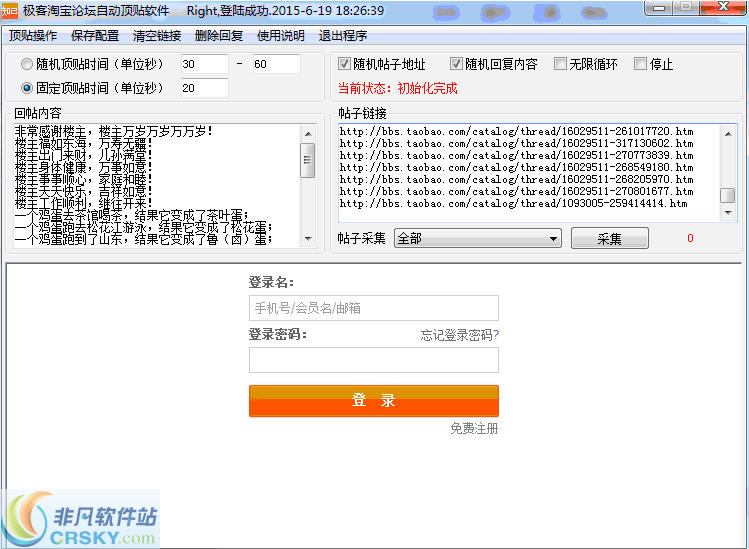This screenshot has width=749, height=549.
Task: Click the link ending 16029511-270773839.htm
Action: [x=516, y=155]
